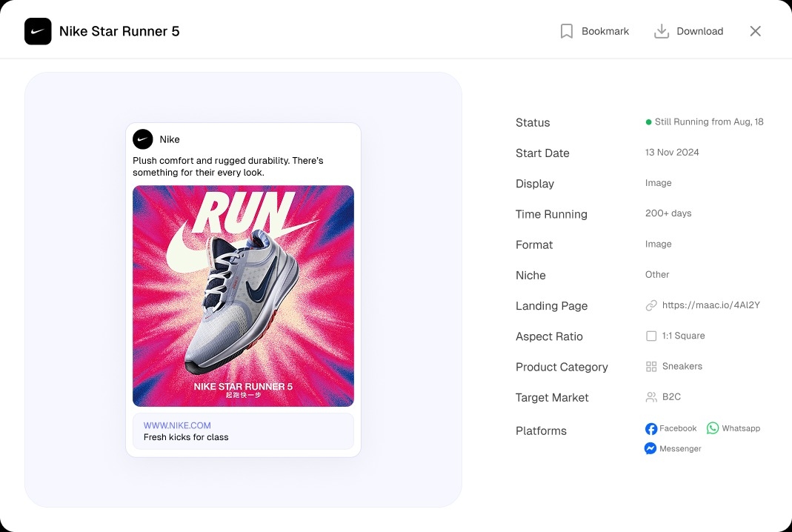This screenshot has height=532, width=792.
Task: Click Nike avatar in the ad card
Action: click(143, 139)
